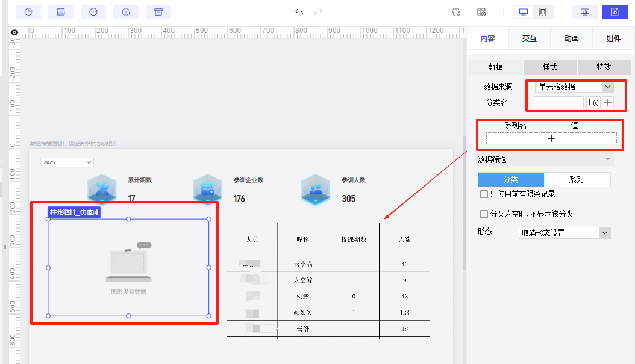
Task: Enable 只使用前有限条记录 checkbox
Action: tap(484, 194)
